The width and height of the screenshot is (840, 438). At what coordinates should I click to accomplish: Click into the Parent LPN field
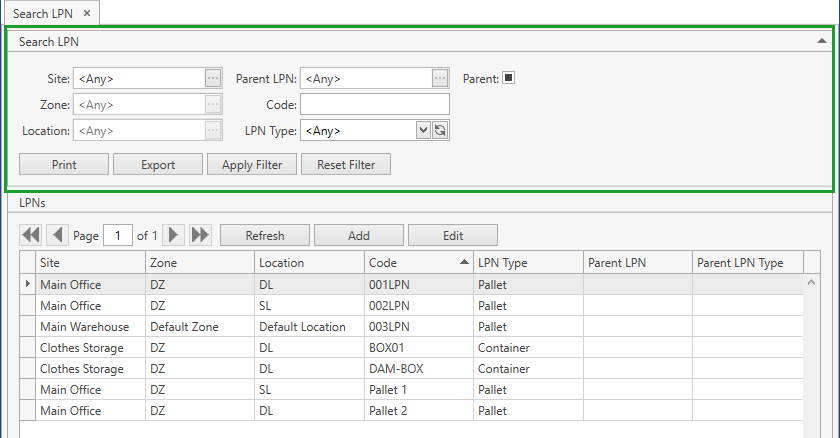click(x=366, y=78)
